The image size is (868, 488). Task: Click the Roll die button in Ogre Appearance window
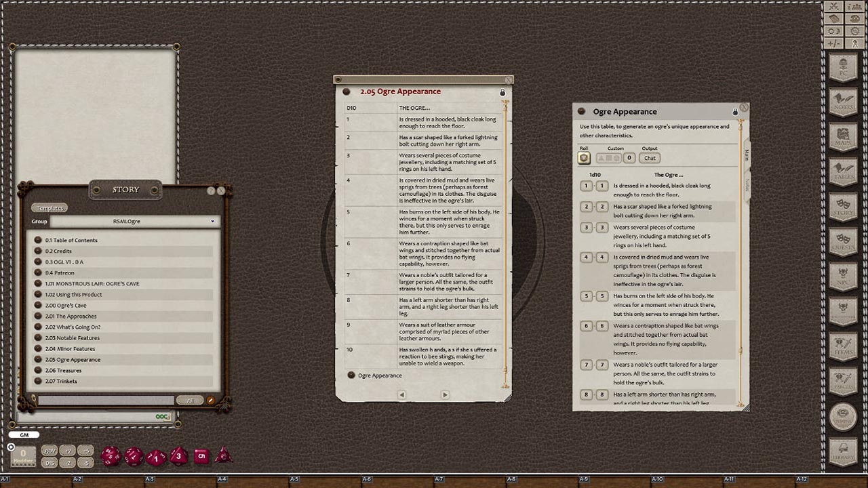pos(584,158)
